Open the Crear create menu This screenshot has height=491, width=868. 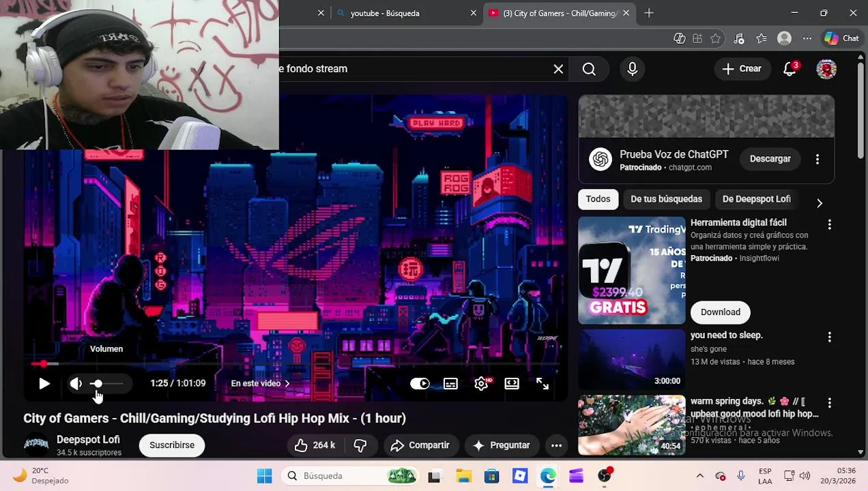[x=742, y=69]
